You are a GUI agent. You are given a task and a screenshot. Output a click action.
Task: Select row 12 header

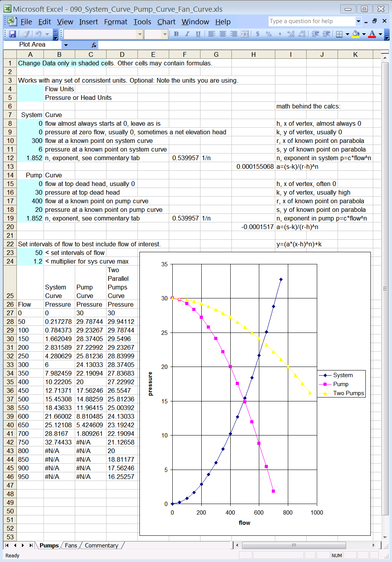coord(10,158)
